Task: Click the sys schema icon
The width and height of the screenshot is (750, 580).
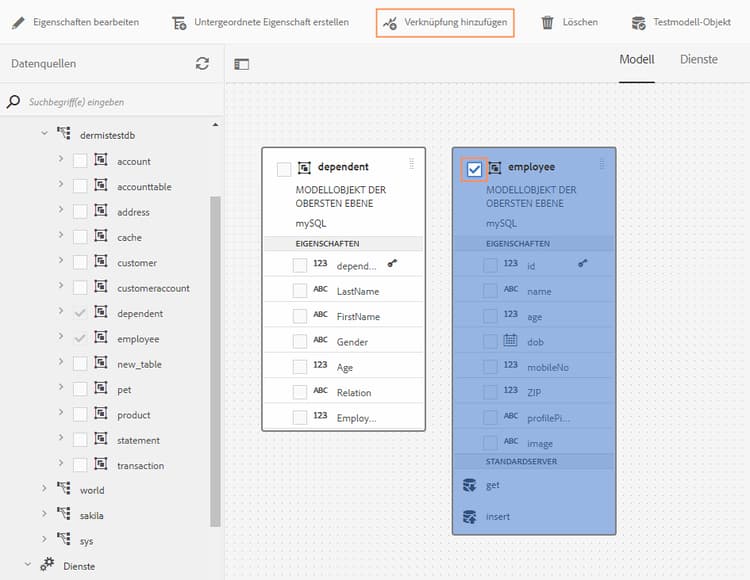Action: click(x=64, y=538)
